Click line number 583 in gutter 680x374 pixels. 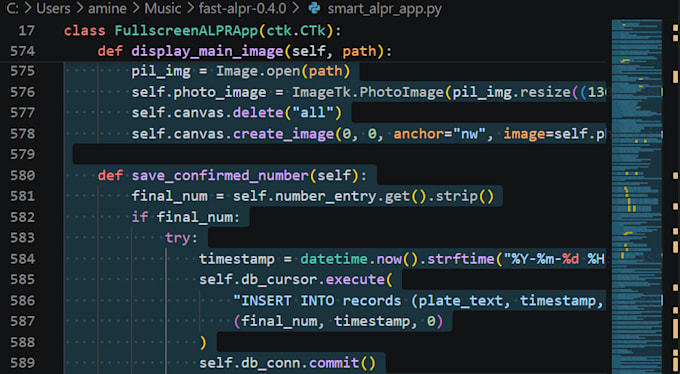22,238
